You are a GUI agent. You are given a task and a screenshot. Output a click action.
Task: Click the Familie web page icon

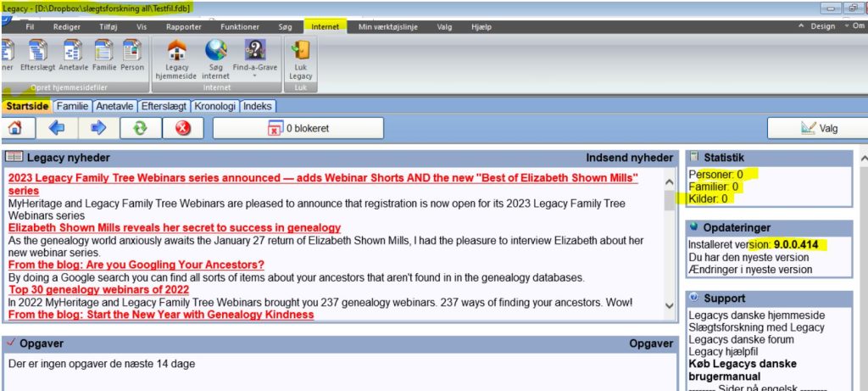(x=104, y=50)
